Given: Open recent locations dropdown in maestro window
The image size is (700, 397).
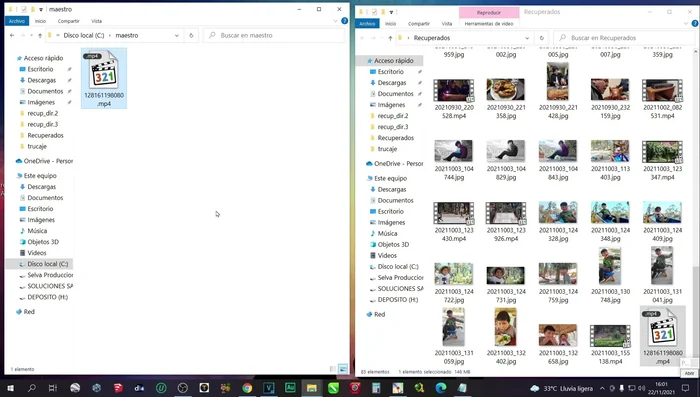Looking at the screenshot, I should [x=31, y=35].
